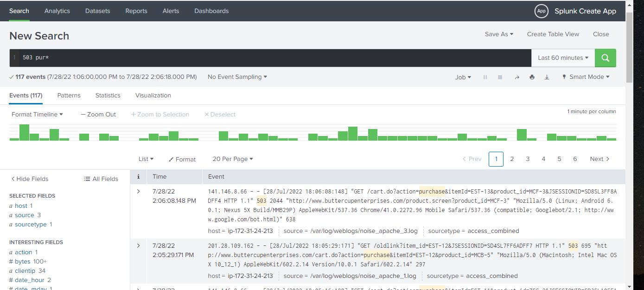Click Zoom Out above the timeline
The image size is (644, 290).
(x=98, y=114)
